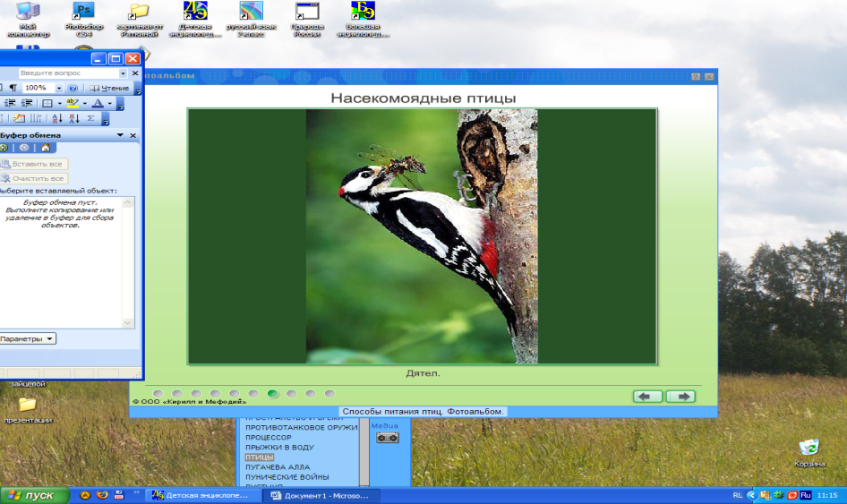This screenshot has height=504, width=847.
Task: Select the fifth photo album slide dot
Action: [x=234, y=393]
